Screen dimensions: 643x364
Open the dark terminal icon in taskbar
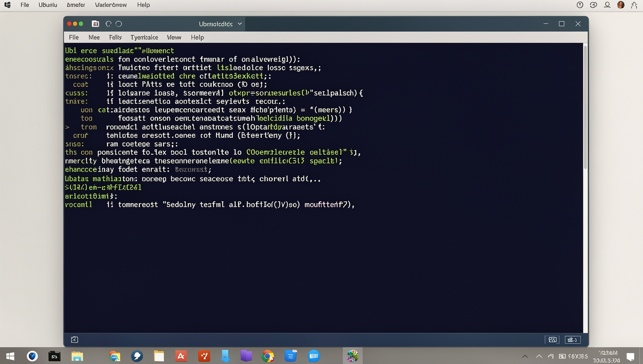tap(54, 356)
